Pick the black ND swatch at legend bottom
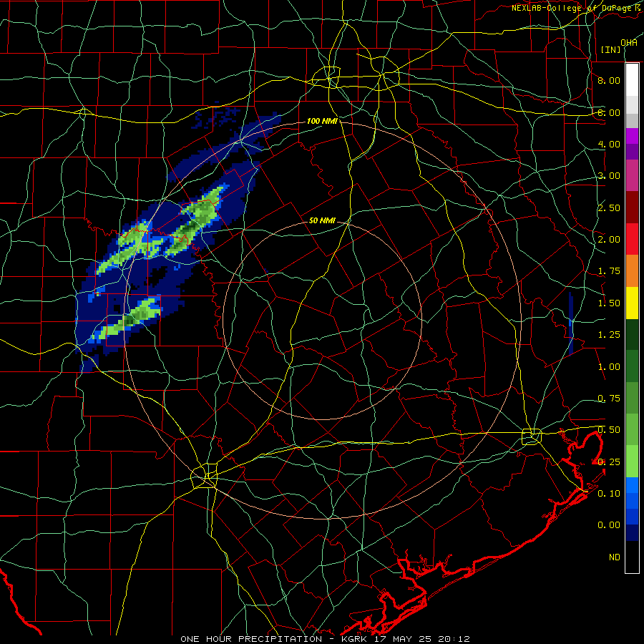 (632, 557)
